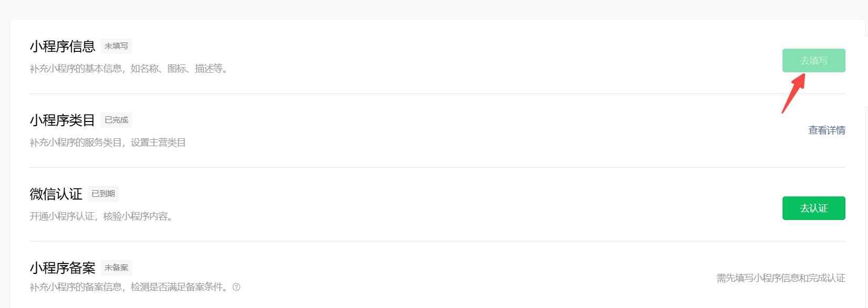Click the 去填写 button
The image size is (868, 308).
pos(813,61)
